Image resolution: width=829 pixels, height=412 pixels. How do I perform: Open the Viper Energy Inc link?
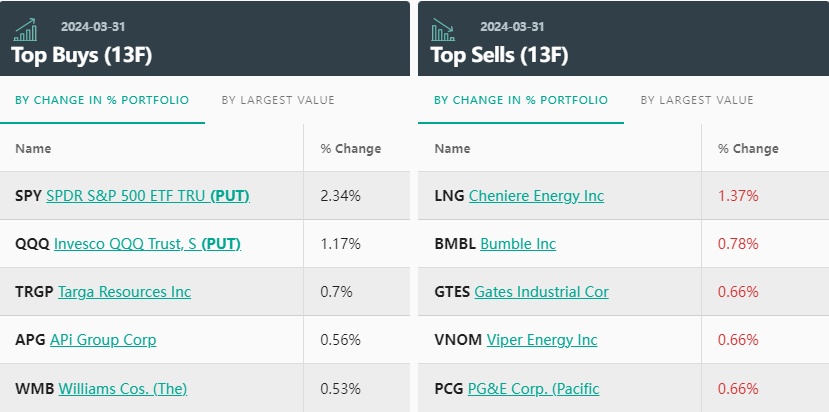point(542,340)
